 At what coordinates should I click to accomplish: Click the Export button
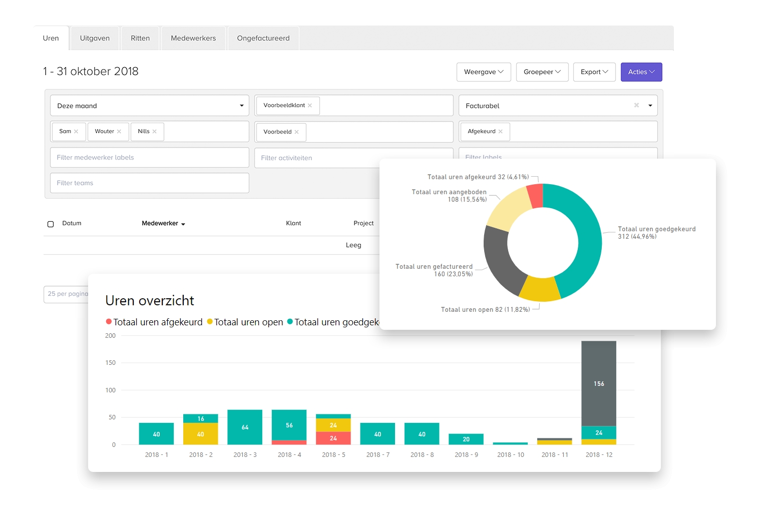tap(594, 72)
